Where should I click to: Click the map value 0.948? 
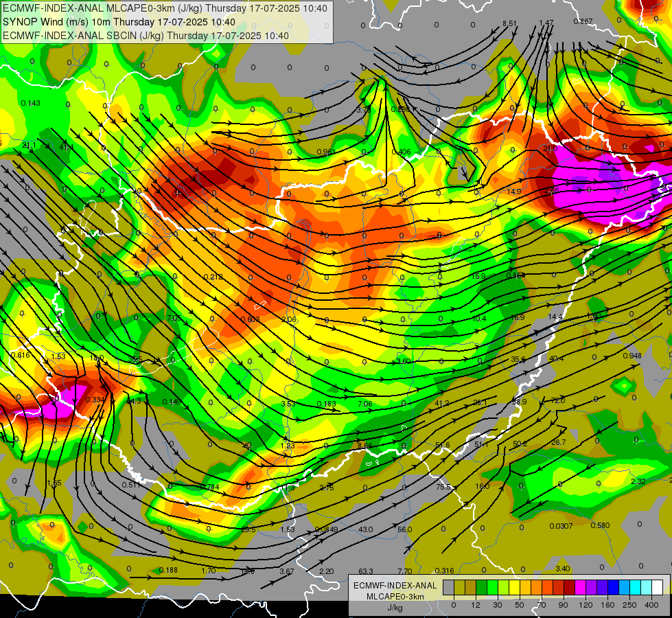(x=632, y=356)
